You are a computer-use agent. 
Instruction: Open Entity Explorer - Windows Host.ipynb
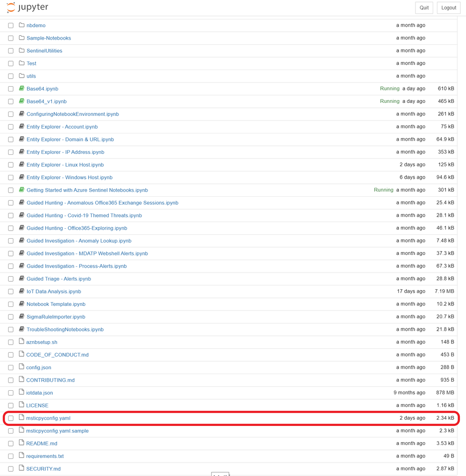click(69, 177)
